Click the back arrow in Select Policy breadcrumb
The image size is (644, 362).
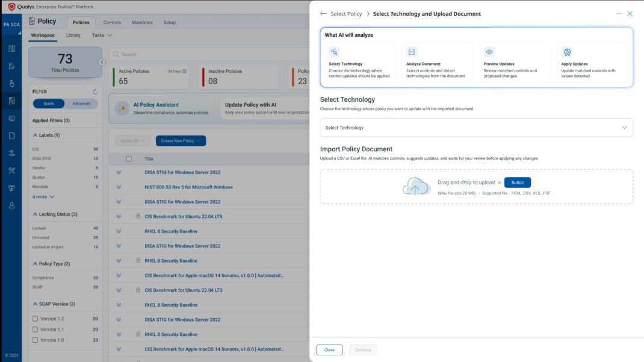pos(323,14)
